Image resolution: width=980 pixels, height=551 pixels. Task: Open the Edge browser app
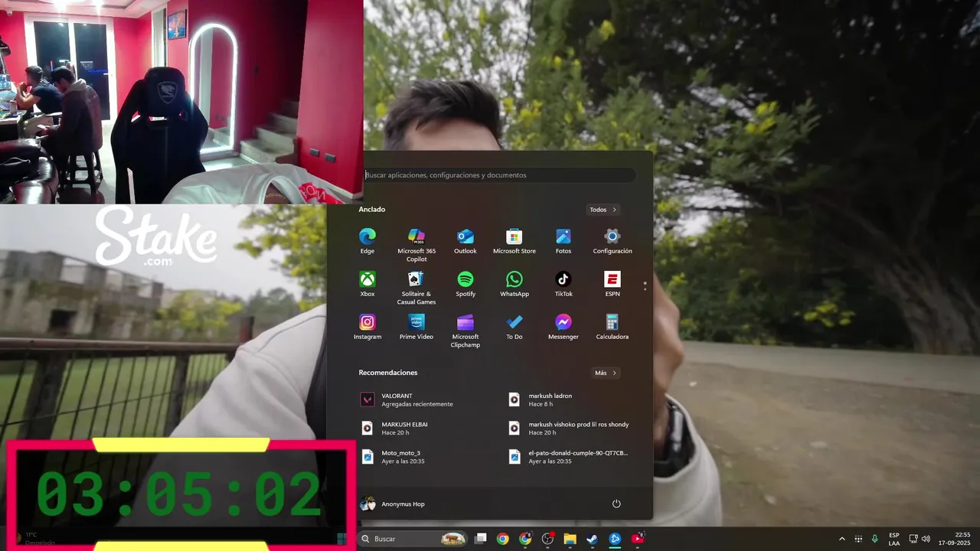click(x=367, y=241)
